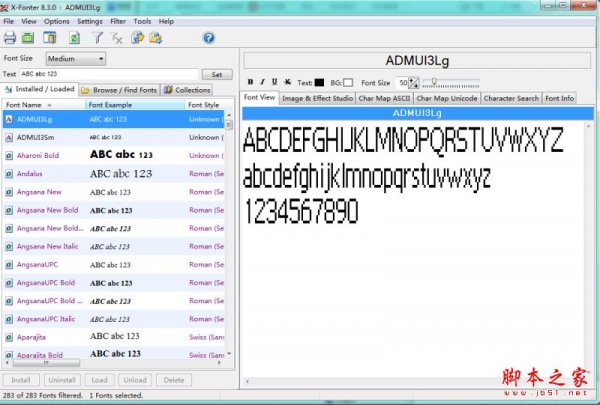Open the Filter menu
The height and width of the screenshot is (405, 600).
tap(118, 21)
